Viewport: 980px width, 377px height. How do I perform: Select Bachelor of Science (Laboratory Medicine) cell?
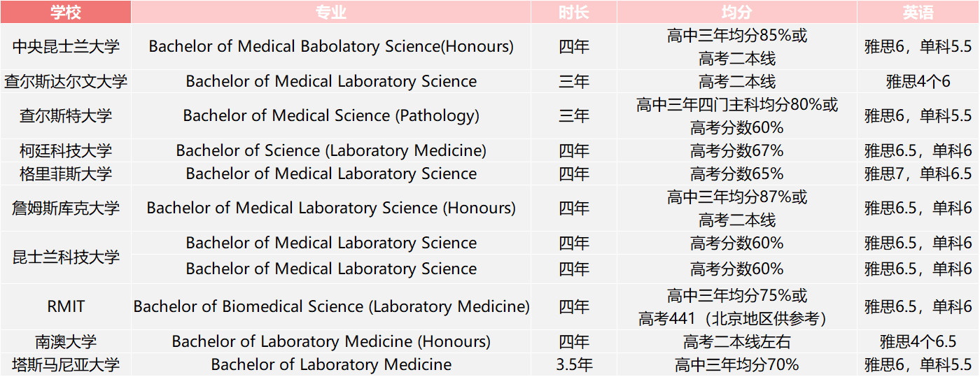330,150
